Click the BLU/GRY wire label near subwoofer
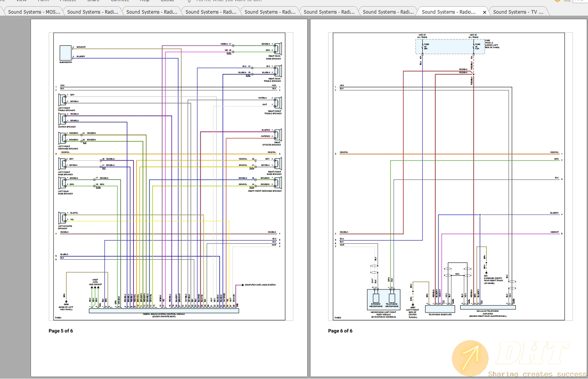Image resolution: width=588 pixels, height=379 pixels. (81, 56)
